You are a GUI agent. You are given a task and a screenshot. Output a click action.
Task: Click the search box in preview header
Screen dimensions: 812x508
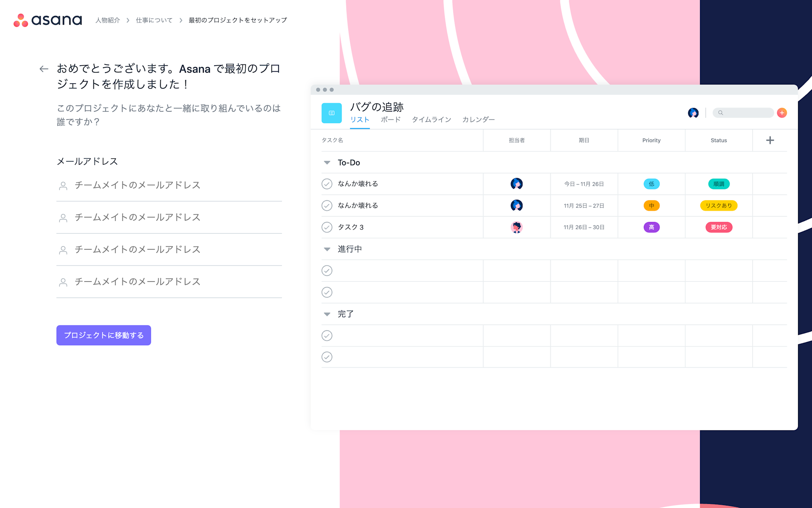click(x=743, y=113)
